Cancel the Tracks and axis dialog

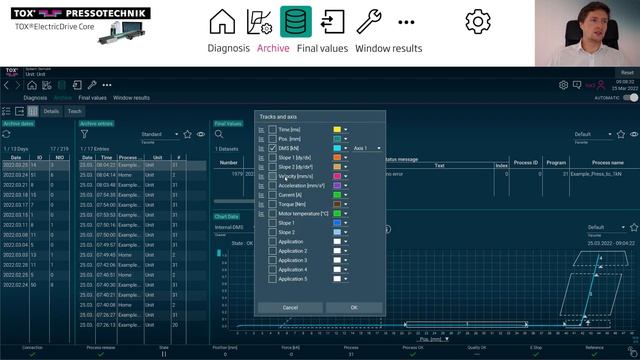point(290,308)
